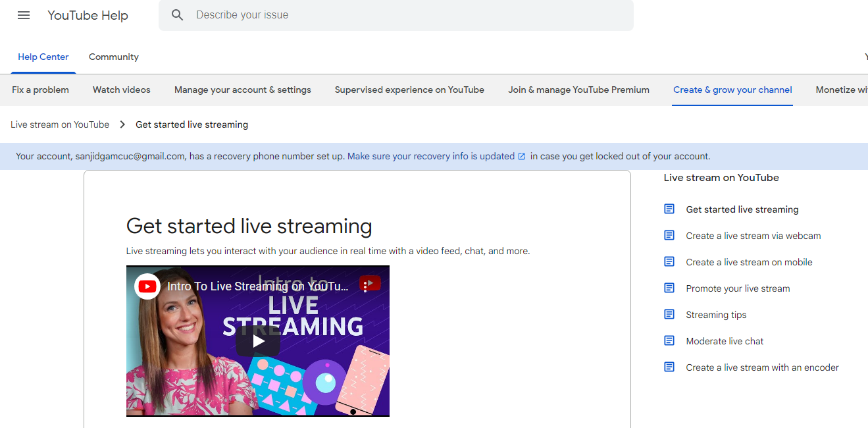Click the YouTube logo in video
The height and width of the screenshot is (428, 868).
click(x=147, y=286)
